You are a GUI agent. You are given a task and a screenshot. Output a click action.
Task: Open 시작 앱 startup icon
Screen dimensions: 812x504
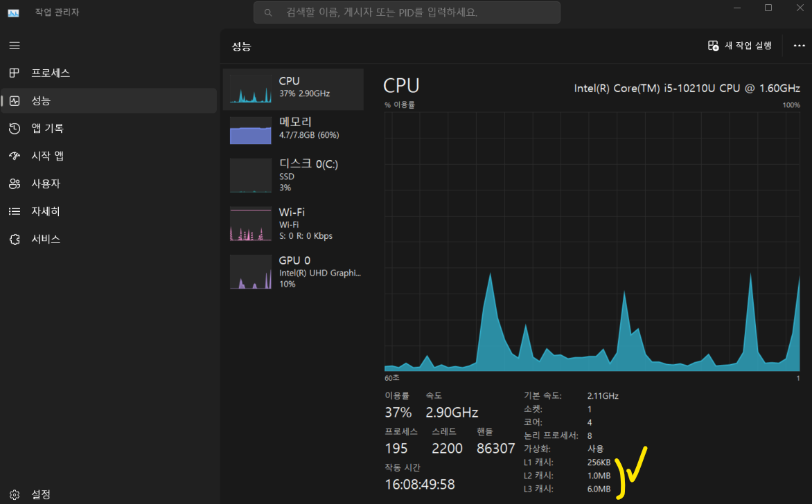[15, 156]
